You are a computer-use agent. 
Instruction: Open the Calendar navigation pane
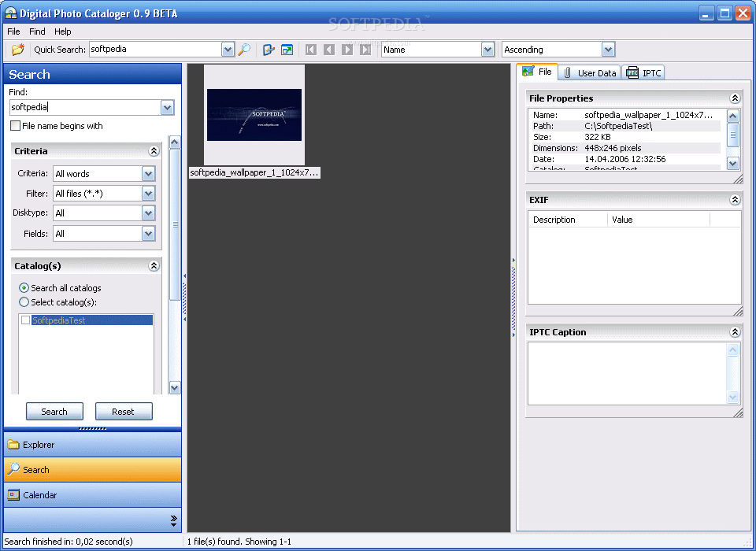(93, 494)
